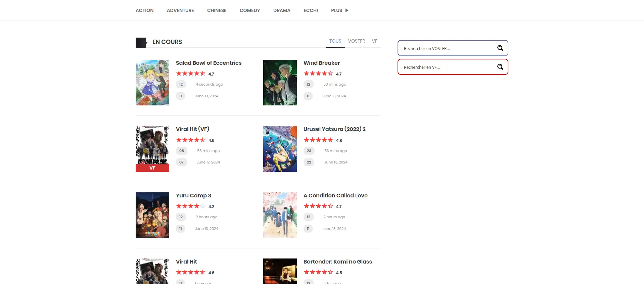This screenshot has width=644, height=284.
Task: Open the ADVENTURE genre menu item
Action: (x=180, y=10)
